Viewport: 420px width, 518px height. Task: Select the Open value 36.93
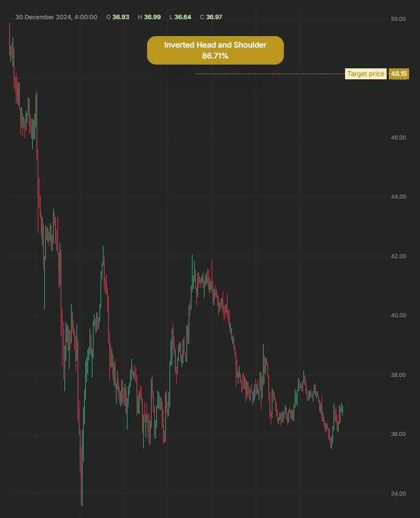coord(120,17)
